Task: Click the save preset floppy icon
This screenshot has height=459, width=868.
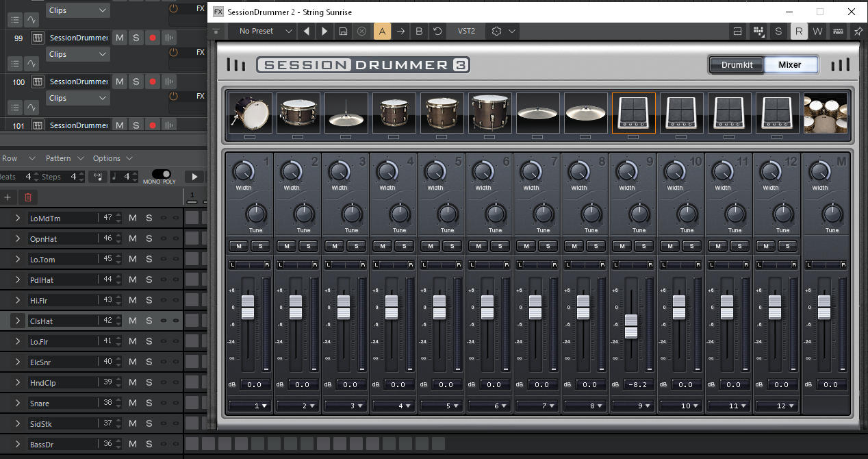Action: tap(343, 31)
